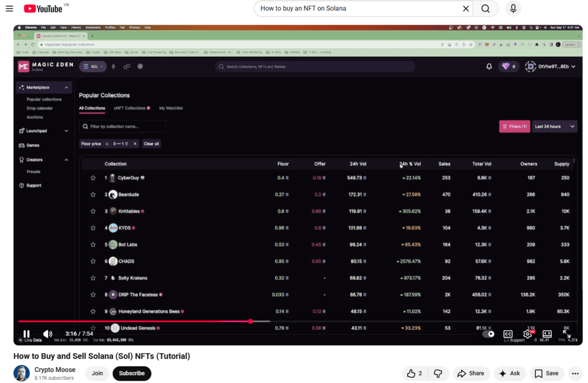Enter fullscreen mode in the player
This screenshot has height=383, width=588.
(x=566, y=334)
